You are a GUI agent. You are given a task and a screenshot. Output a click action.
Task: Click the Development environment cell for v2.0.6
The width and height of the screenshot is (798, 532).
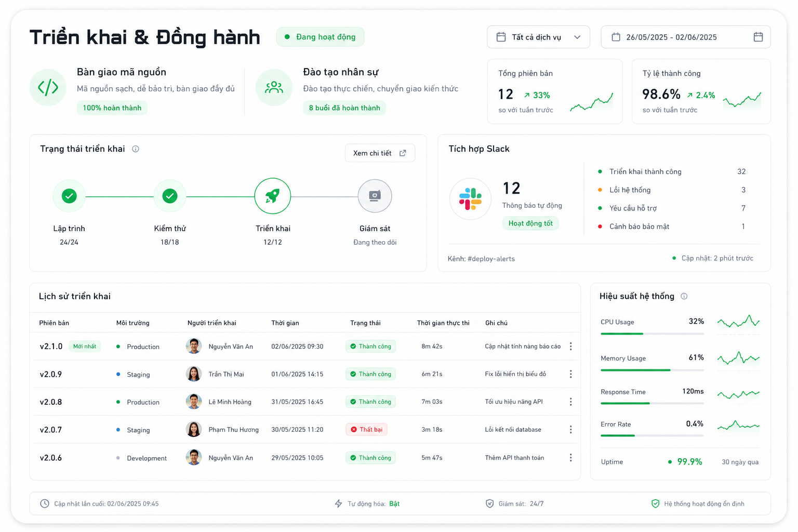pos(141,458)
